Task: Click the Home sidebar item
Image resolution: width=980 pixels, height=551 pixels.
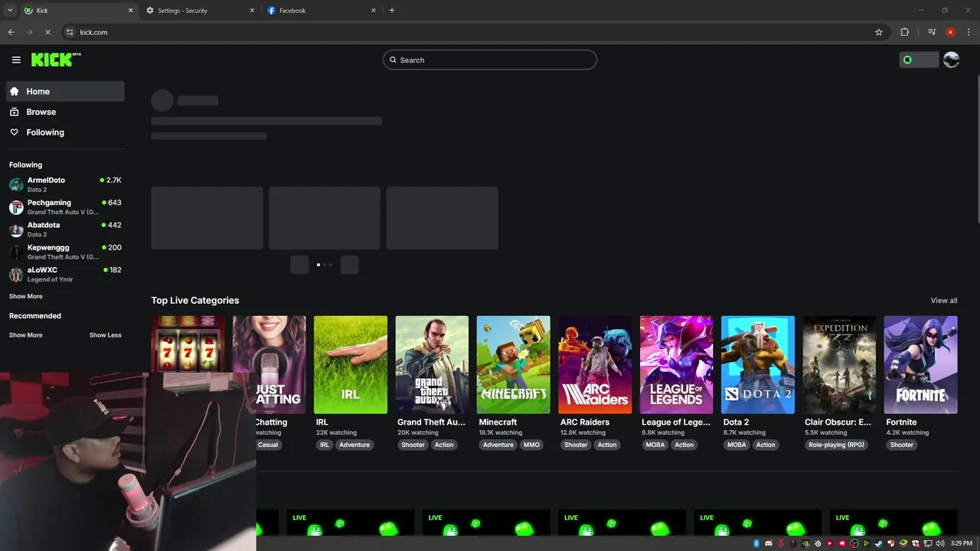Action: pos(65,91)
